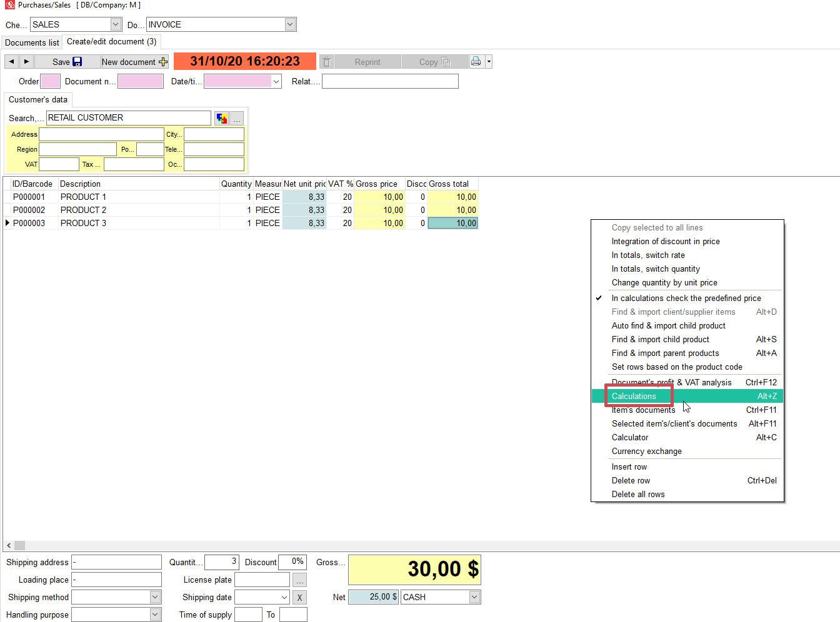Click the Related document field
Screen dimensions: 840x622
click(390, 81)
